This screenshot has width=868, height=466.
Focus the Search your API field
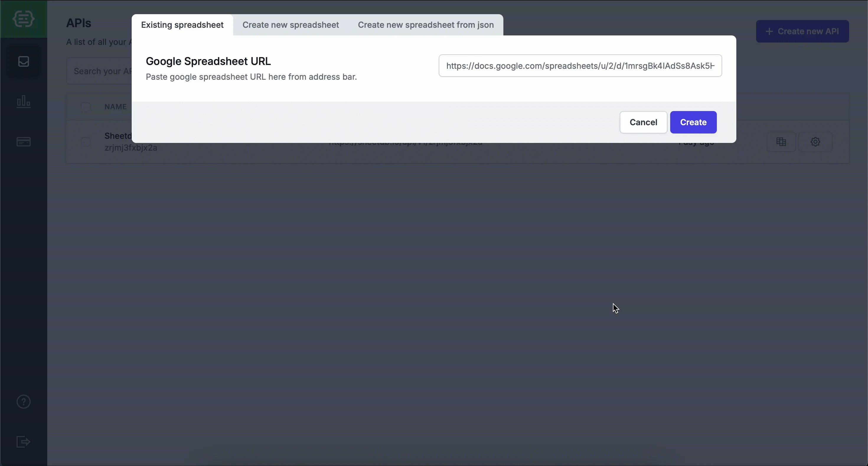click(99, 71)
